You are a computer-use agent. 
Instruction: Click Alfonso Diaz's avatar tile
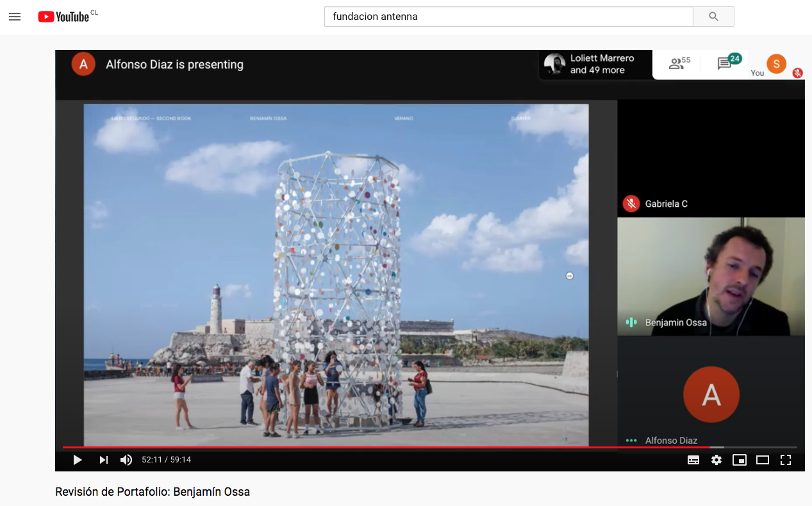711,395
